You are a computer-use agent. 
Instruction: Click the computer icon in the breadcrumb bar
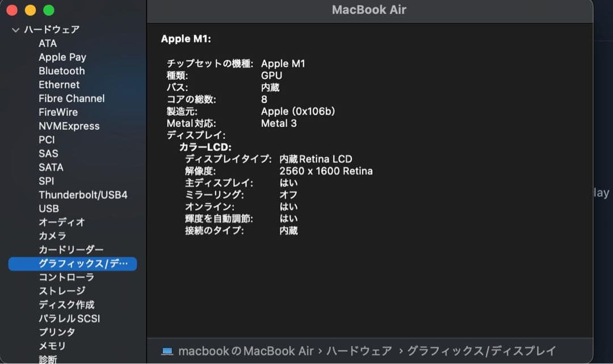point(167,351)
